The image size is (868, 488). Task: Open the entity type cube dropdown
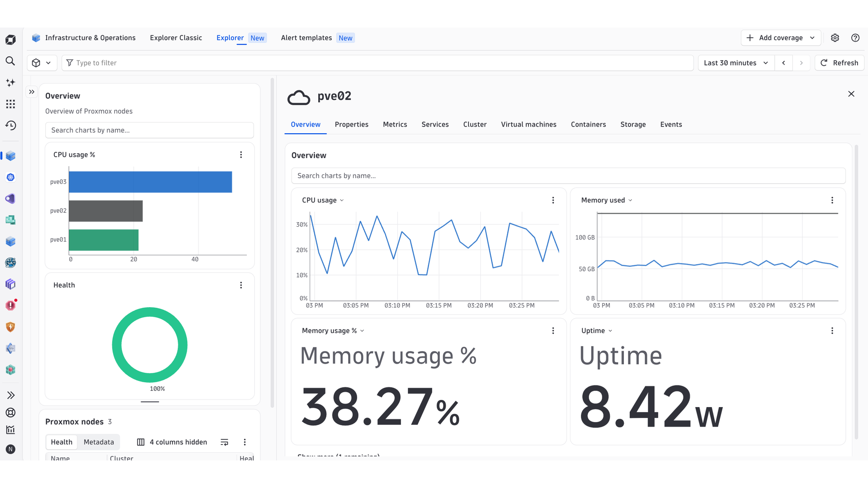pos(42,63)
